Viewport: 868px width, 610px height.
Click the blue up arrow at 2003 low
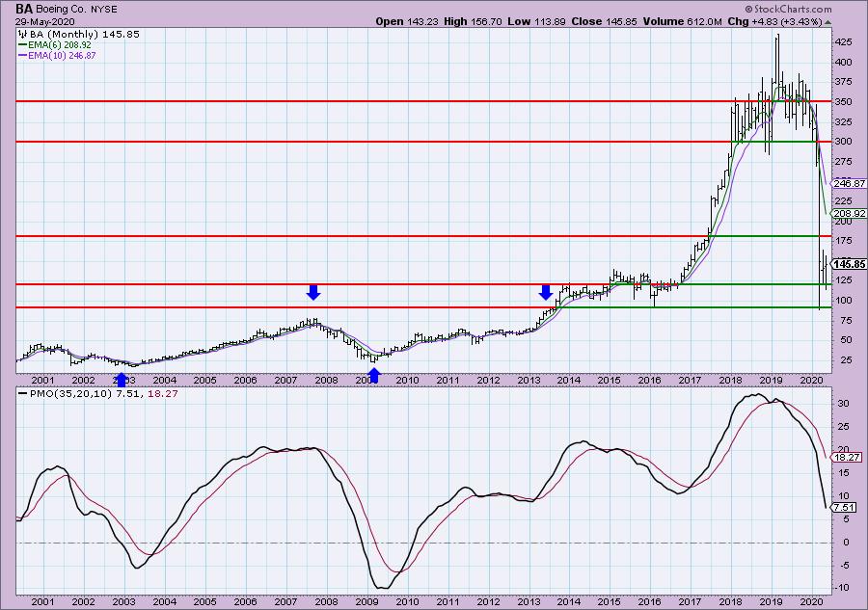[121, 379]
